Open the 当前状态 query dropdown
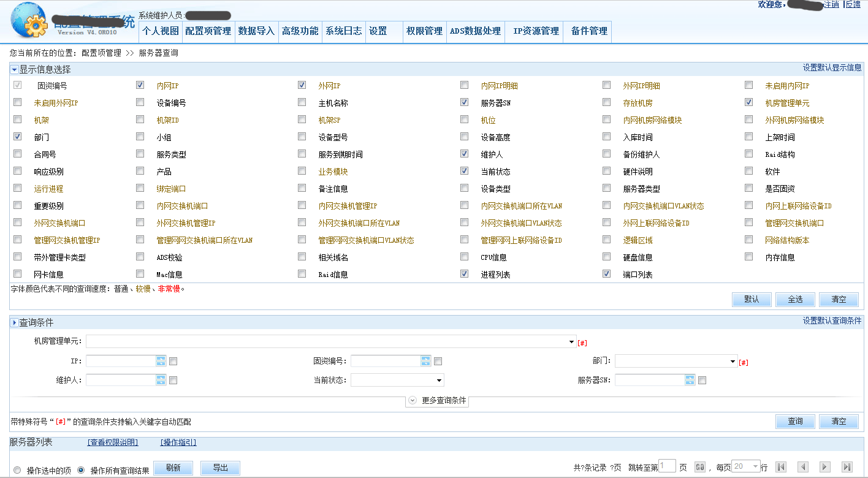 (x=440, y=380)
